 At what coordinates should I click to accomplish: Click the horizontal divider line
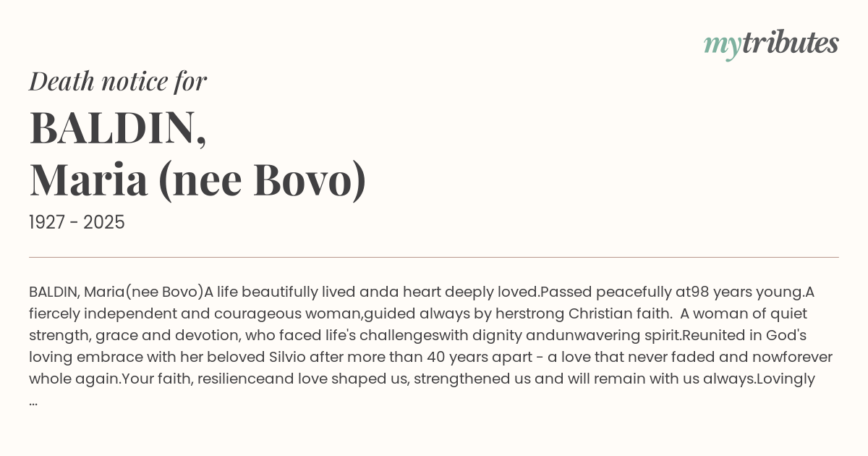pyautogui.click(x=434, y=257)
